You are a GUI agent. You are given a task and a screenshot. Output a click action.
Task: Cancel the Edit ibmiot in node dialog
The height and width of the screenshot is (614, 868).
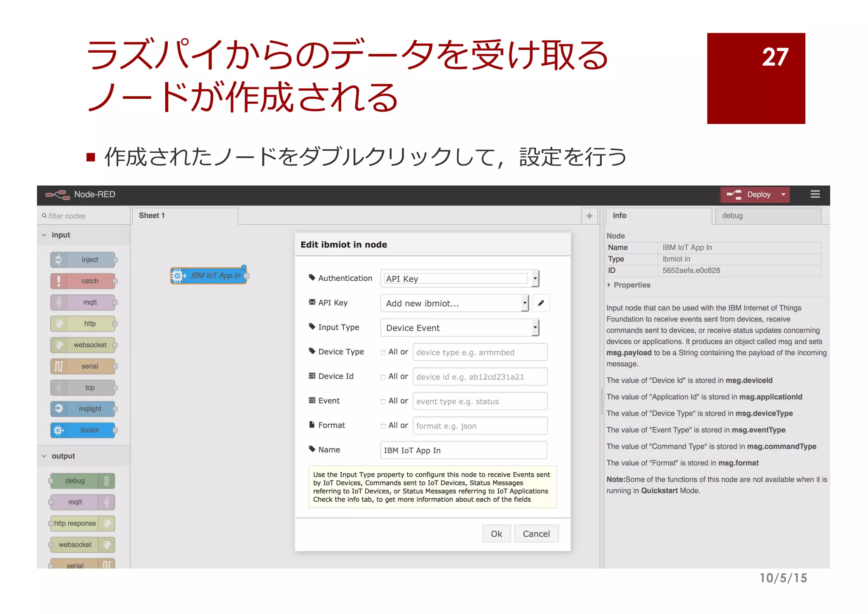(x=536, y=534)
